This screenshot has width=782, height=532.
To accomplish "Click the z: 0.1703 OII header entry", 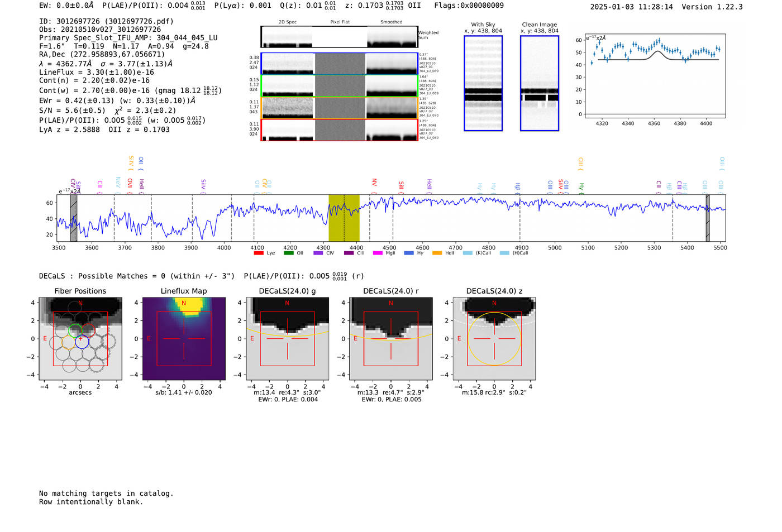I will coord(383,6).
